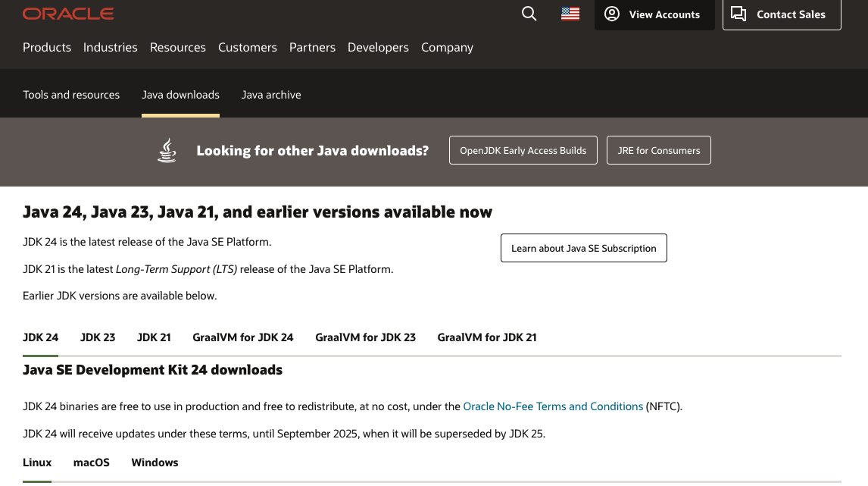Open GraalVM for JDK 23 tab
Screen dimensions: 868x486
pos(365,337)
